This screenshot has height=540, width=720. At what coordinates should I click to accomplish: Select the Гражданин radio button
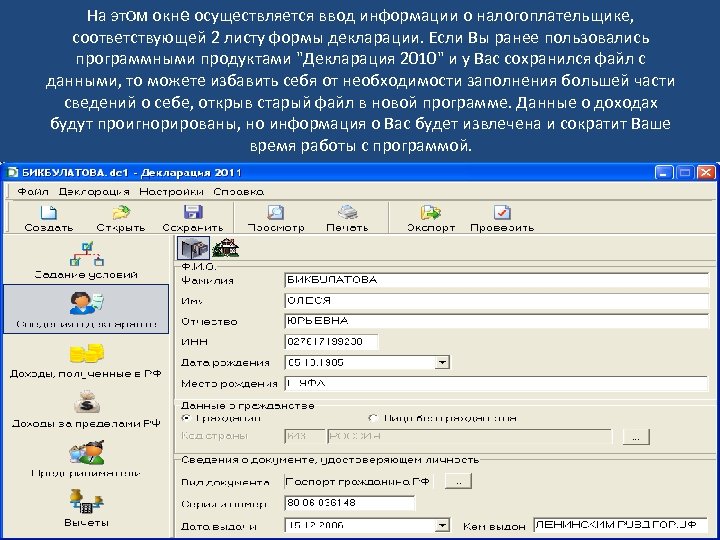coord(186,418)
